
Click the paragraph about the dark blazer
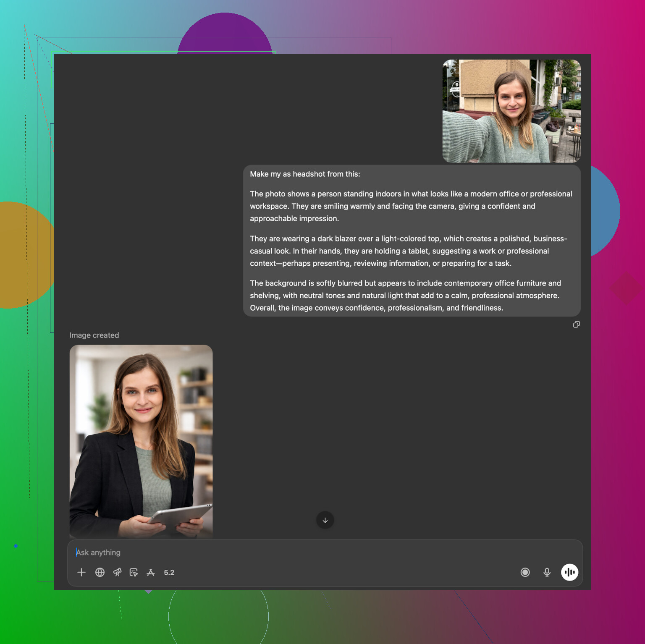pos(408,251)
